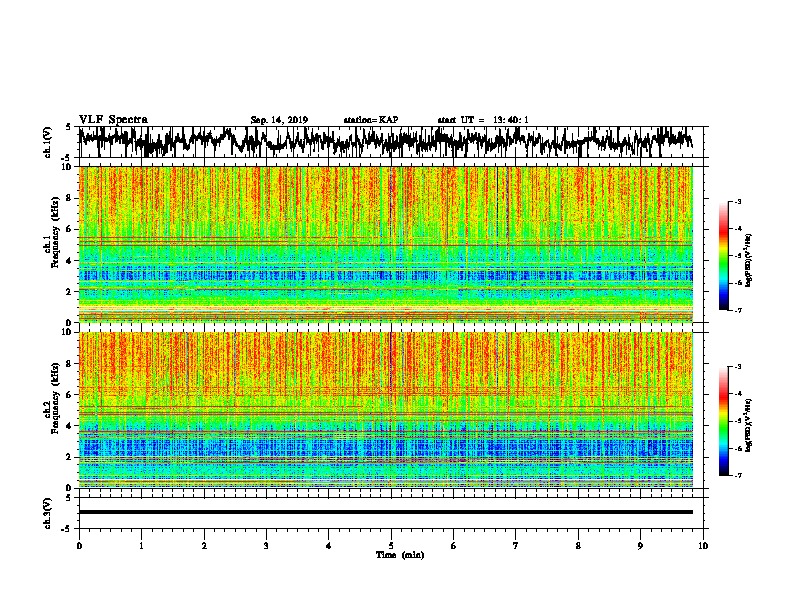Viewport: 792px width, 612px height.
Task: Click the time axis tick label "7"
Action: [516, 546]
